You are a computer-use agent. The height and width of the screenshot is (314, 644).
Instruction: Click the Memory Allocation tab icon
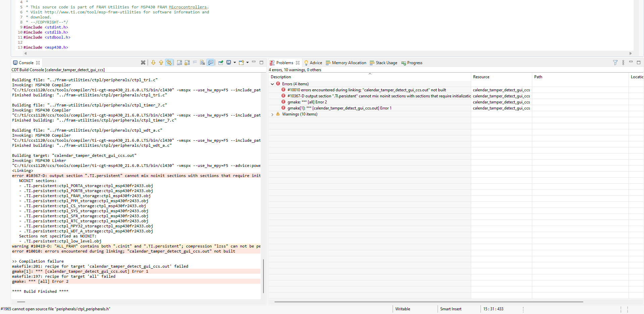coord(328,63)
